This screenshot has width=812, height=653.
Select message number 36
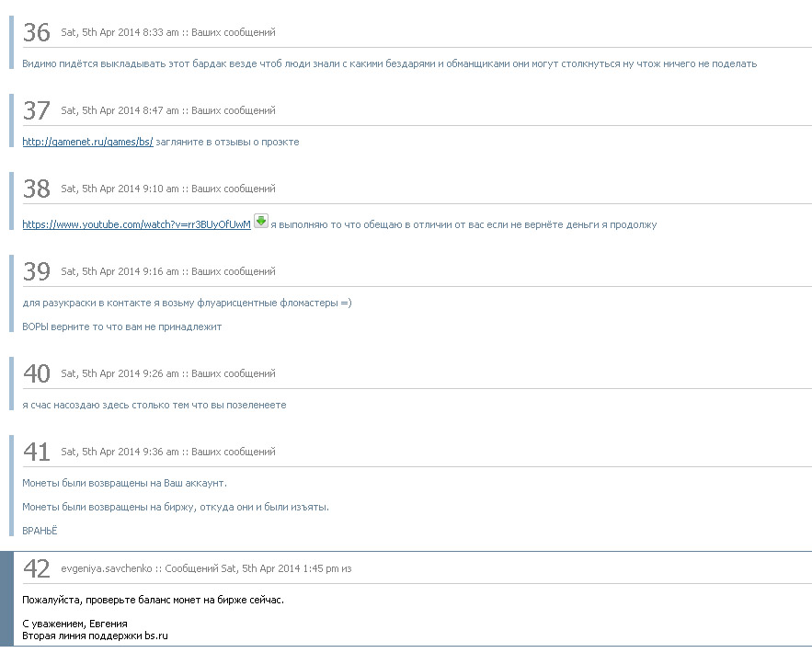click(x=36, y=32)
